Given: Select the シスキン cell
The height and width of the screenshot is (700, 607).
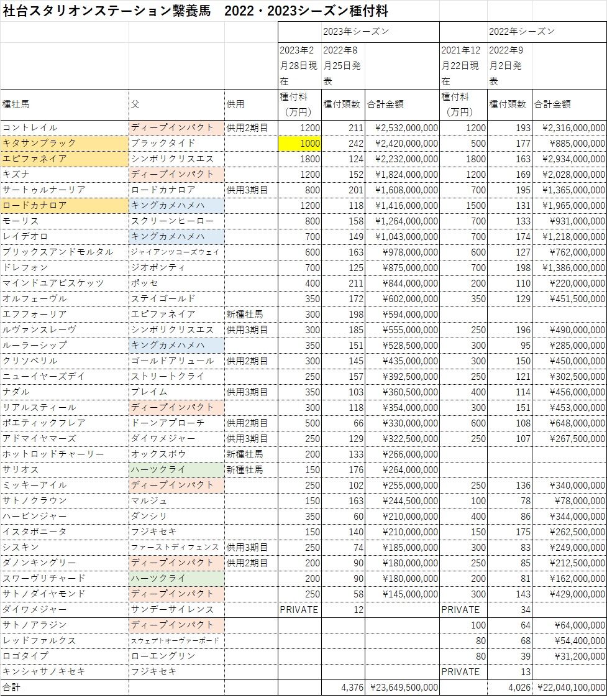Looking at the screenshot, I should click(x=65, y=547).
